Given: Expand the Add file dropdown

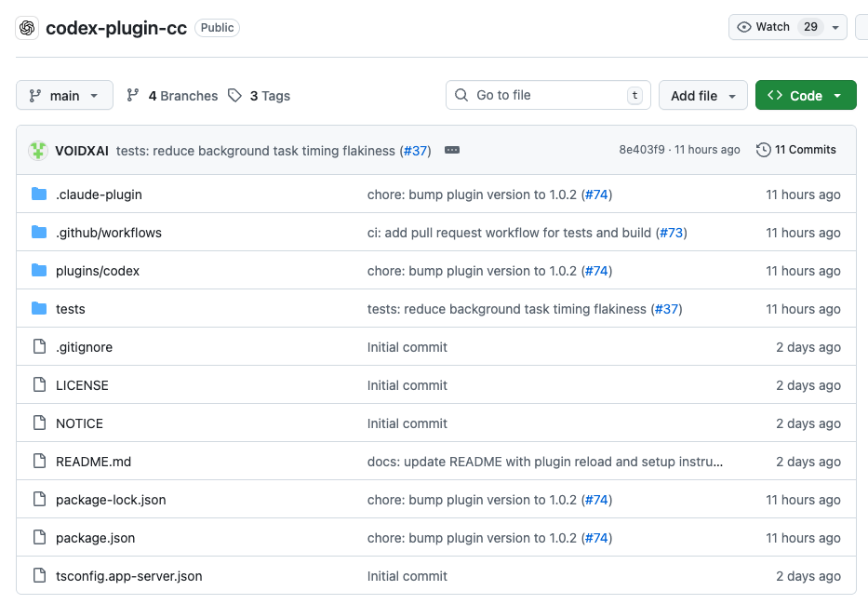Looking at the screenshot, I should point(702,96).
